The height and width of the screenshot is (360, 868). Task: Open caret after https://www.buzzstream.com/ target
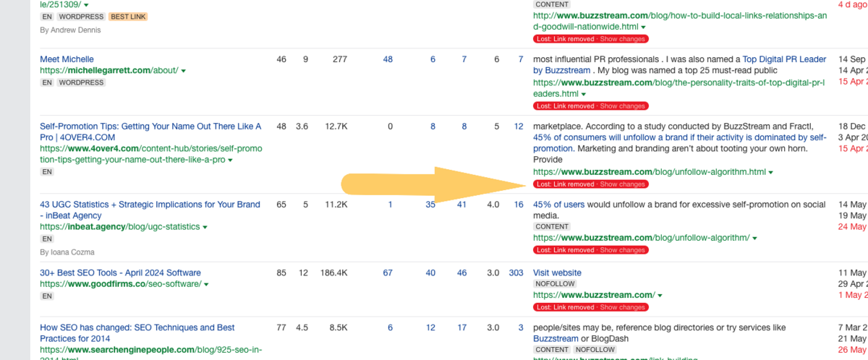tap(660, 296)
